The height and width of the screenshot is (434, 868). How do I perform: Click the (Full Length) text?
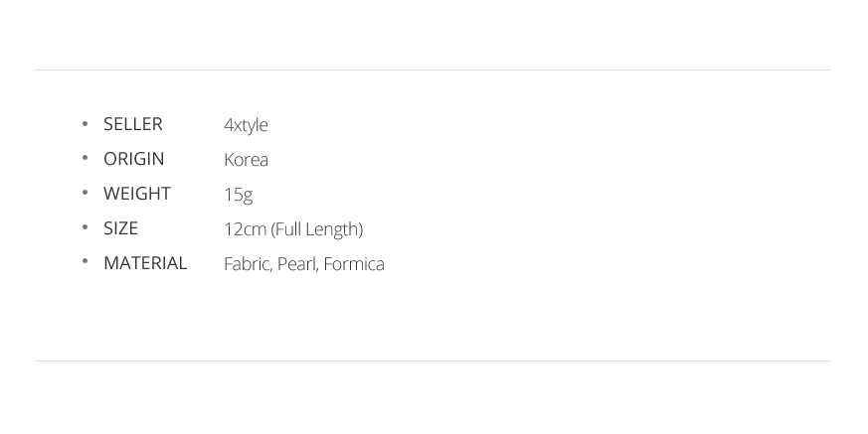pyautogui.click(x=317, y=229)
